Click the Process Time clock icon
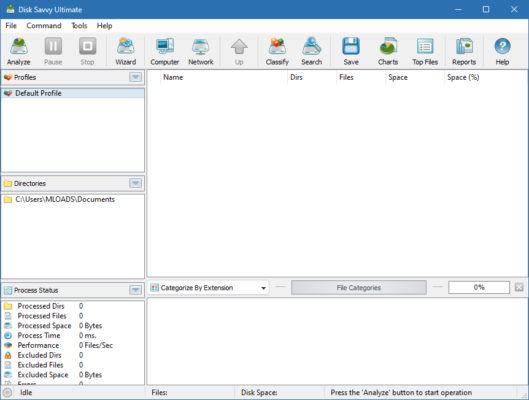Screen dimensions: 529x400 8,336
